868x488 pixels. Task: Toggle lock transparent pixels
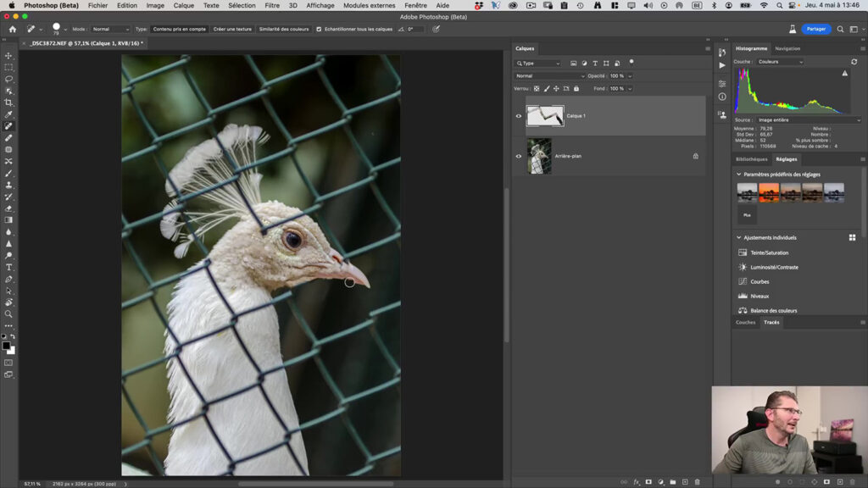(537, 88)
